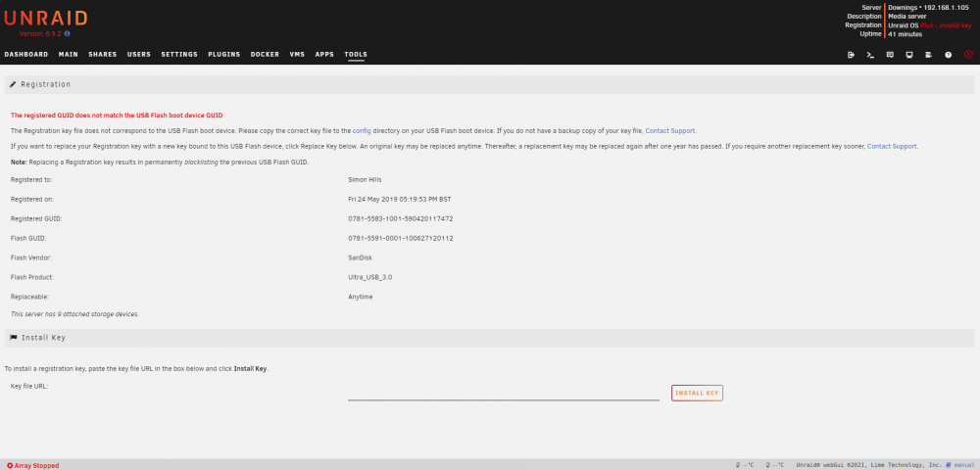Image resolution: width=980 pixels, height=470 pixels.
Task: Click the first Contact Support link
Action: click(x=670, y=131)
